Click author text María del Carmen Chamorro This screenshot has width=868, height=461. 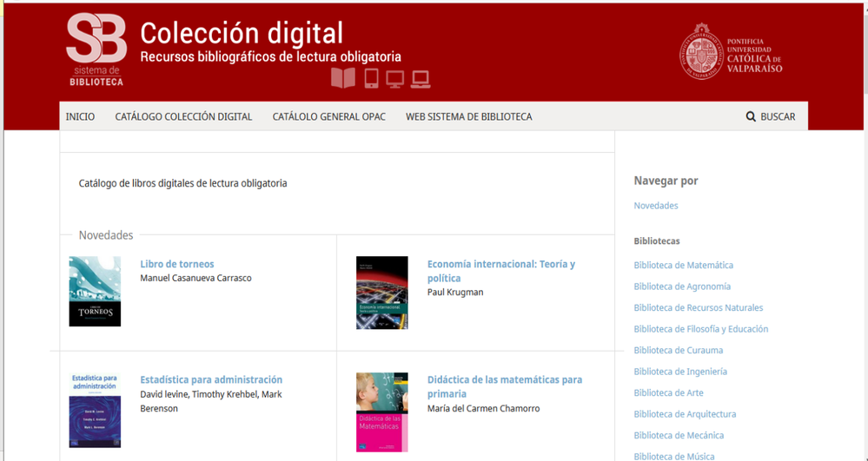(483, 408)
